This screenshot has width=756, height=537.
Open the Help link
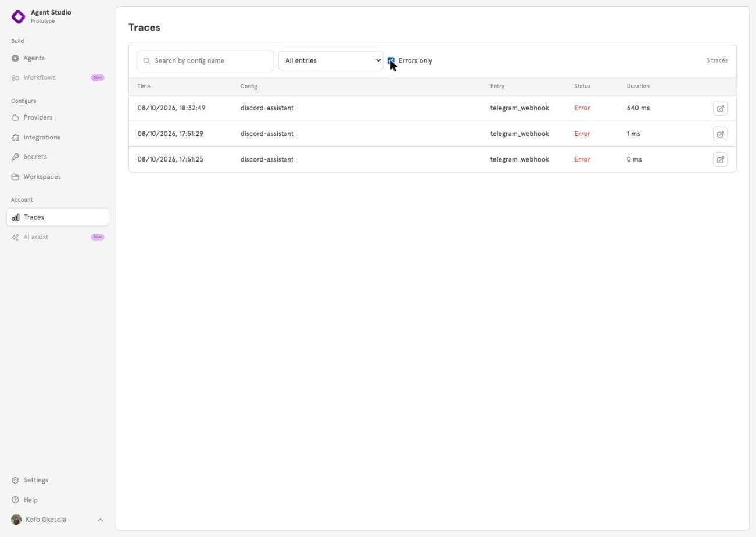point(30,500)
